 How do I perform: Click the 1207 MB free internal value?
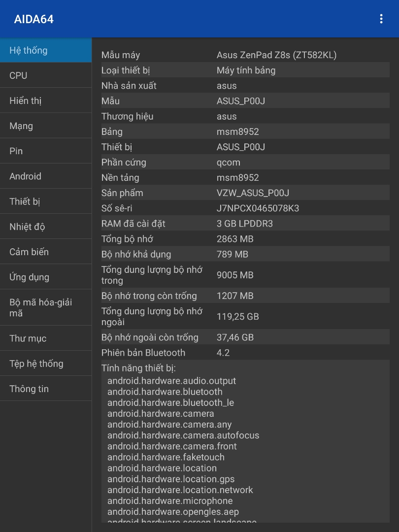pyautogui.click(x=235, y=296)
